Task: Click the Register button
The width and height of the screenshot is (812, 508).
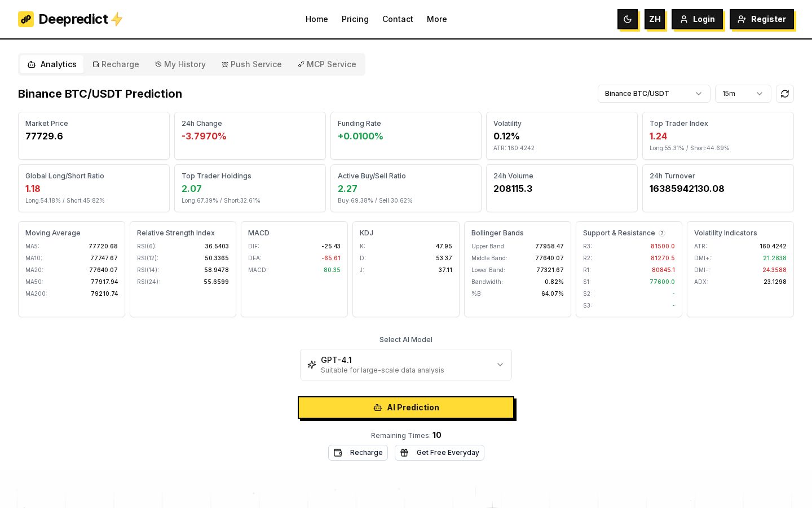Action: [x=762, y=19]
